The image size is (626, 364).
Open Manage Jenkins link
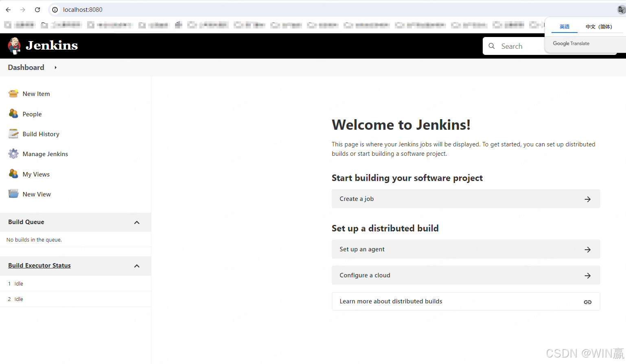point(45,154)
